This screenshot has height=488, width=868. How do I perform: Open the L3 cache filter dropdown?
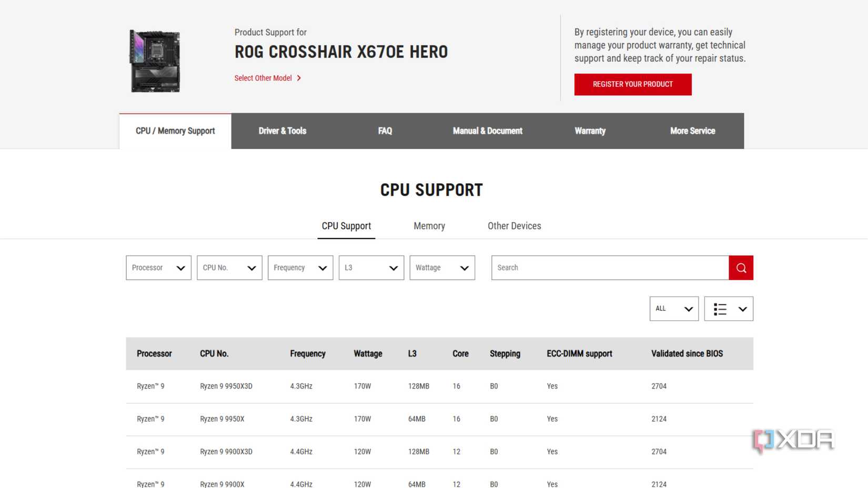371,268
